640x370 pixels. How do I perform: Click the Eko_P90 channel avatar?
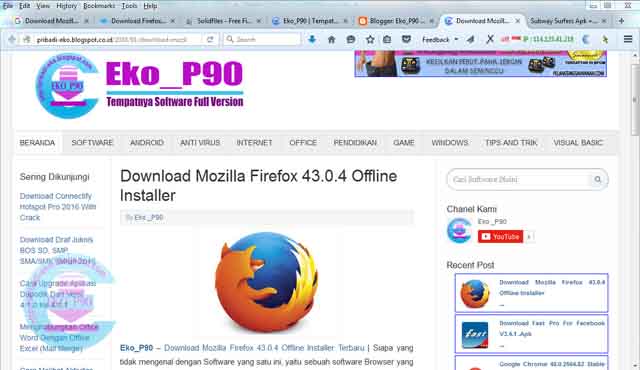[x=460, y=230]
